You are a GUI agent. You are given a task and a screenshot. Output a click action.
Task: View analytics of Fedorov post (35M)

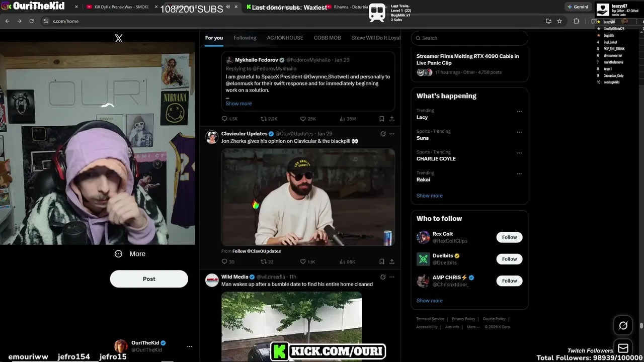[348, 119]
